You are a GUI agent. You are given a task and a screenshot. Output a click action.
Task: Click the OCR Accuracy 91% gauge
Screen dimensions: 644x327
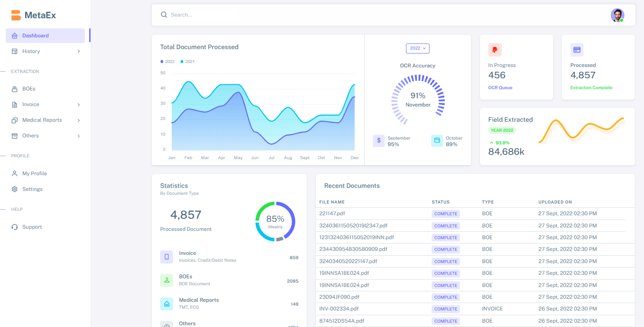[x=418, y=101]
